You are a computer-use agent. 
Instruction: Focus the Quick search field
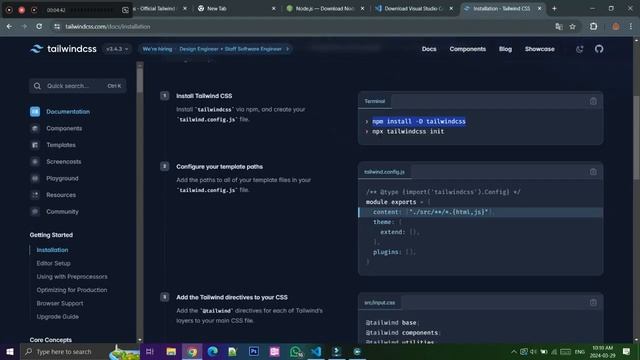(78, 86)
